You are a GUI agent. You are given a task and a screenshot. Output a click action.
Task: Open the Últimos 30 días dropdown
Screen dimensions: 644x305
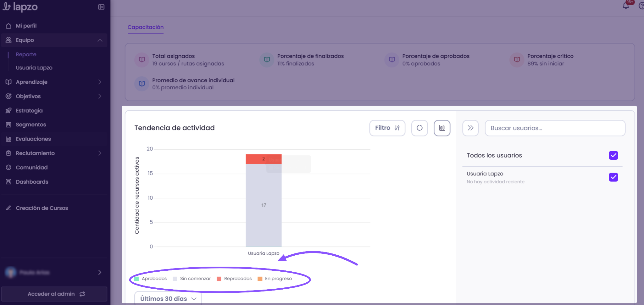(x=168, y=298)
